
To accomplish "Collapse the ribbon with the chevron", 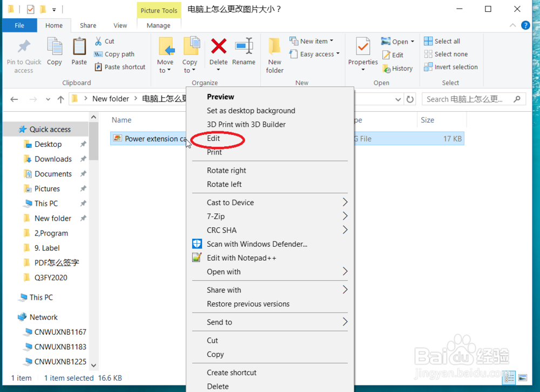I will 512,25.
